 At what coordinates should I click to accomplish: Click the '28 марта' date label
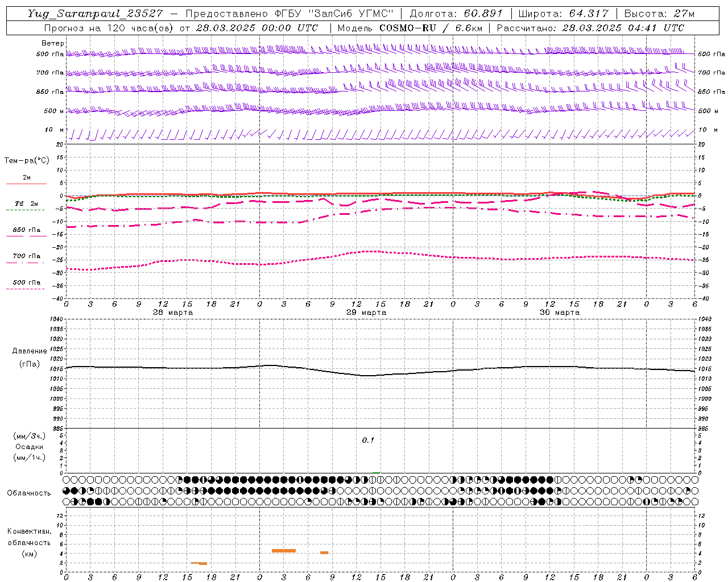173,313
